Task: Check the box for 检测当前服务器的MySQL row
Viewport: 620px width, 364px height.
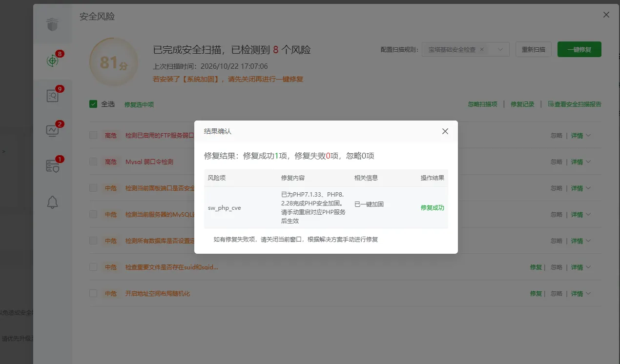Action: click(x=93, y=214)
